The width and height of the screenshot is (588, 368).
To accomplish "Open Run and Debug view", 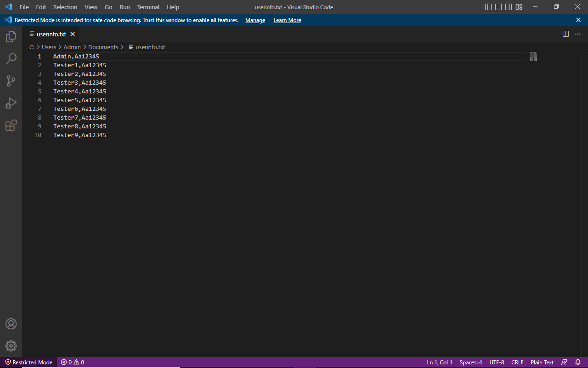I will point(11,103).
